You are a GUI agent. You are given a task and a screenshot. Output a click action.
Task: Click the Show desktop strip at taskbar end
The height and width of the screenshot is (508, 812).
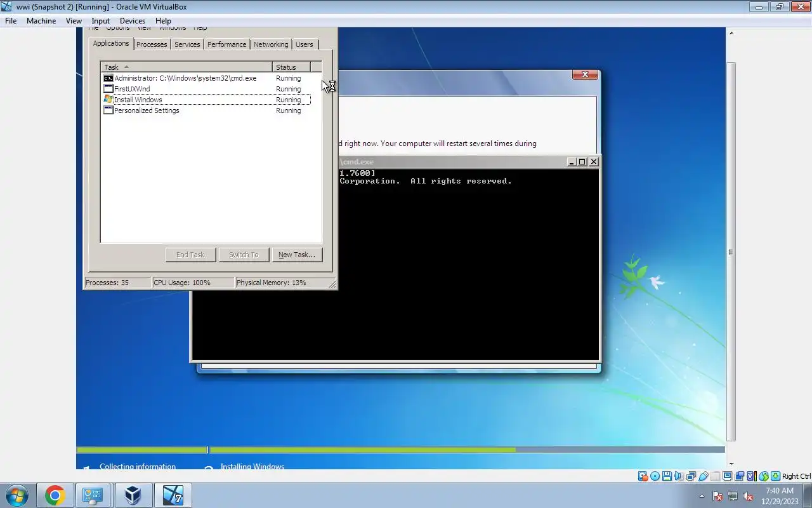(808, 495)
